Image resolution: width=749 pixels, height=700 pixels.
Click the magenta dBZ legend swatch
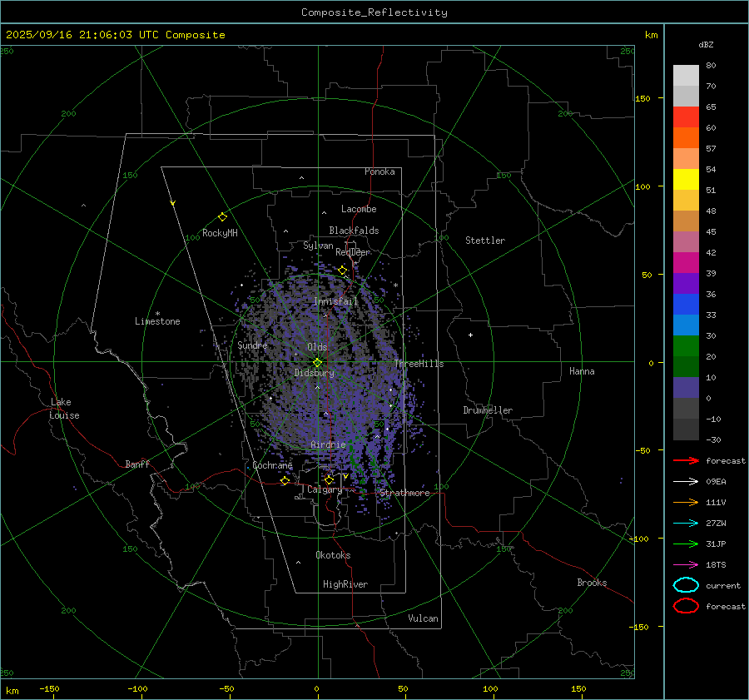click(686, 263)
